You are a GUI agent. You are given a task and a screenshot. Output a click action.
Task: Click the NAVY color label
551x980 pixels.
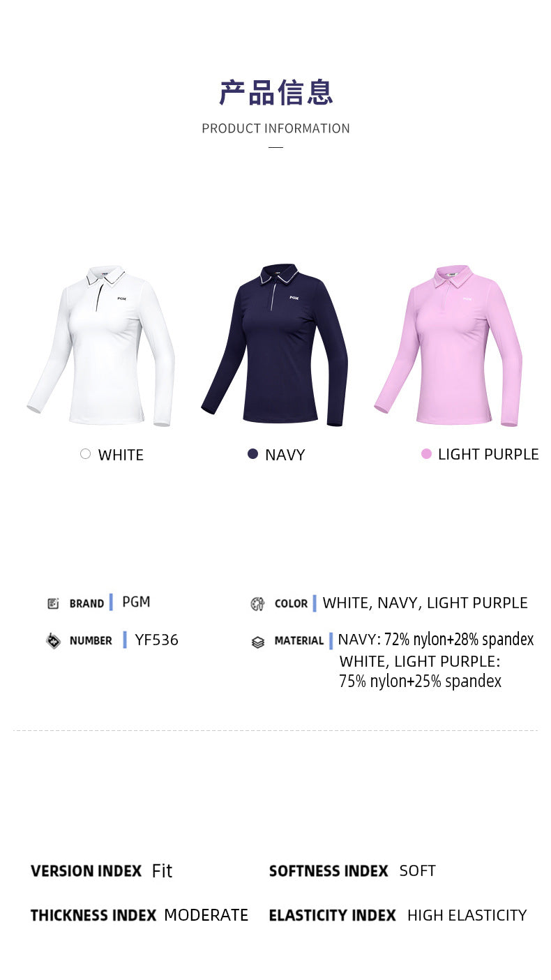[285, 455]
